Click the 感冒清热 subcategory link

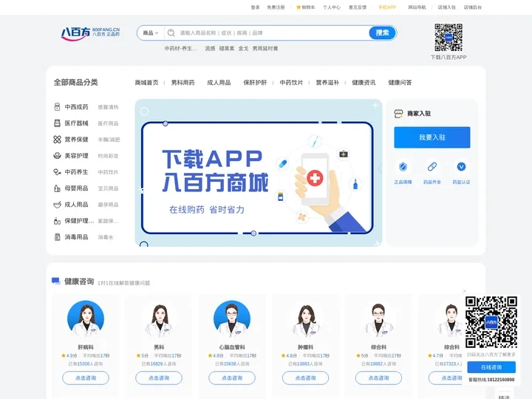pos(108,107)
